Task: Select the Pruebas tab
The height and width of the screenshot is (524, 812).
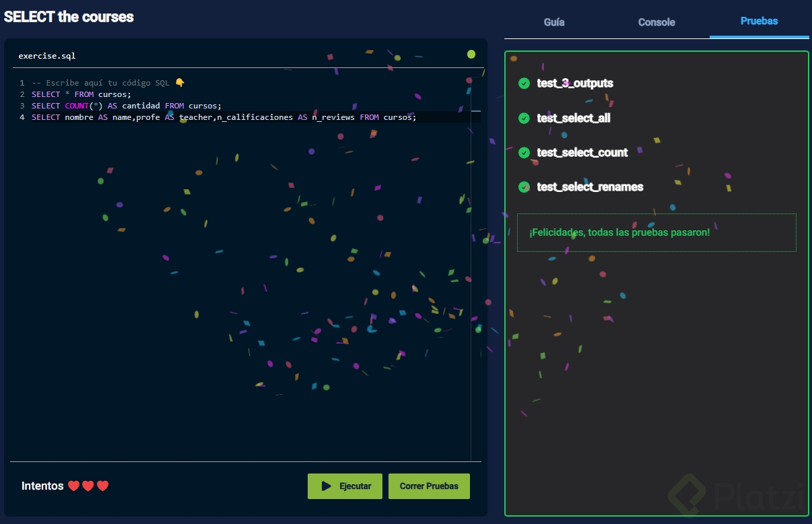Action: tap(759, 21)
